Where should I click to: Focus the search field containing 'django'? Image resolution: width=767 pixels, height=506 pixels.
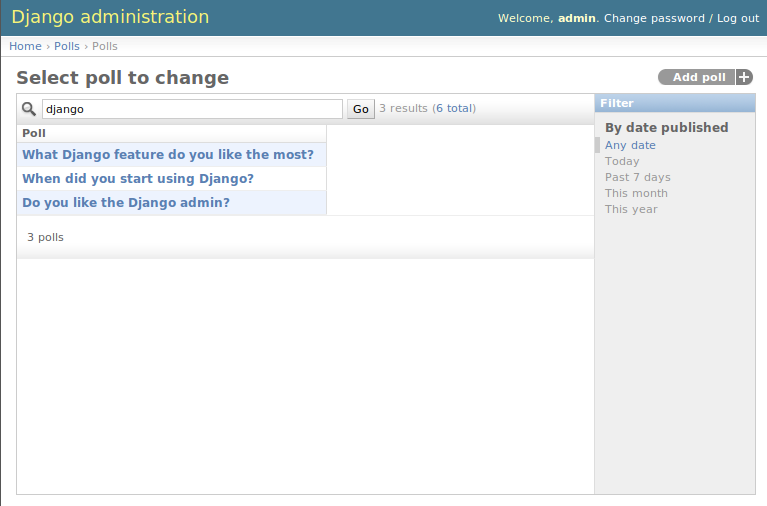192,109
